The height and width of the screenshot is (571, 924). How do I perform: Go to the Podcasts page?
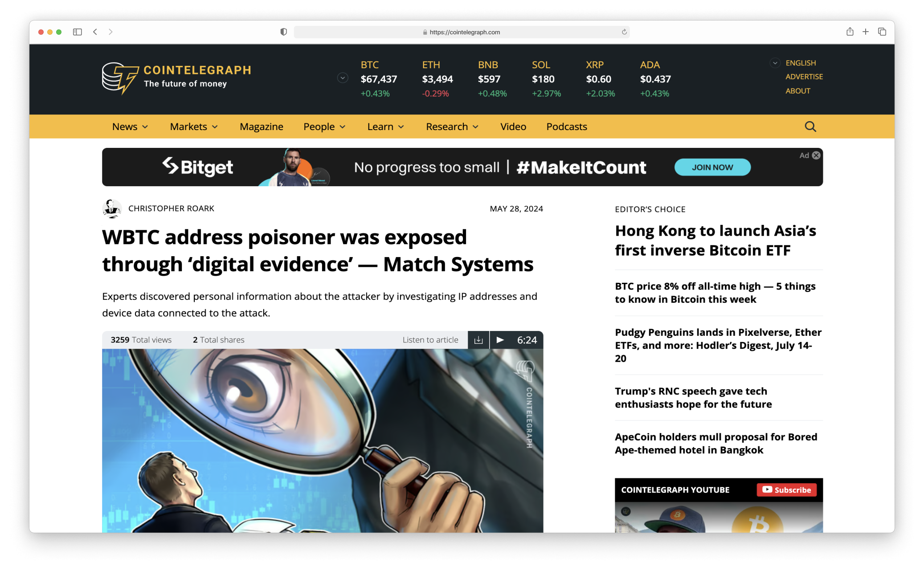566,127
